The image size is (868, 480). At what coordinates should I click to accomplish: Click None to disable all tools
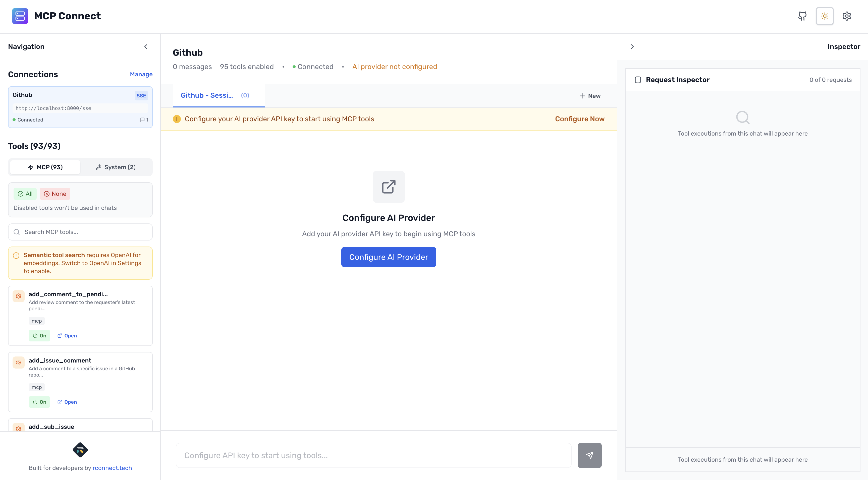point(55,194)
